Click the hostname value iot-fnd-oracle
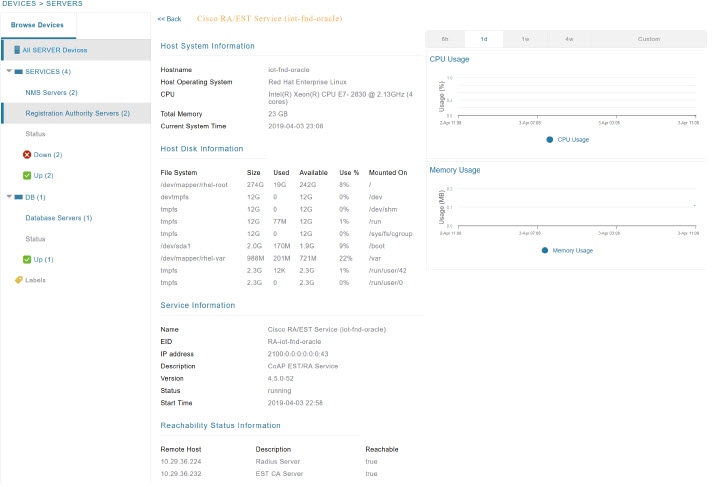720x487 pixels. pos(289,70)
